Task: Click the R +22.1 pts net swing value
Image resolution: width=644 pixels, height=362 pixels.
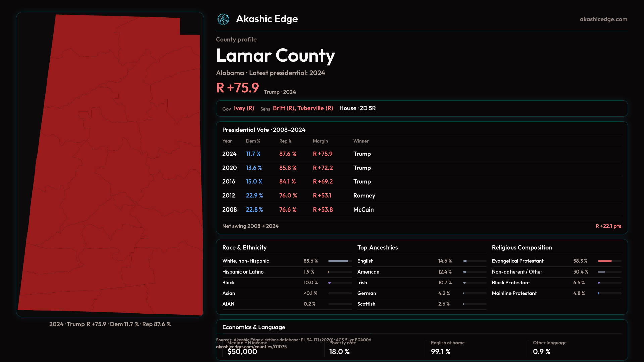Action: [x=608, y=226]
